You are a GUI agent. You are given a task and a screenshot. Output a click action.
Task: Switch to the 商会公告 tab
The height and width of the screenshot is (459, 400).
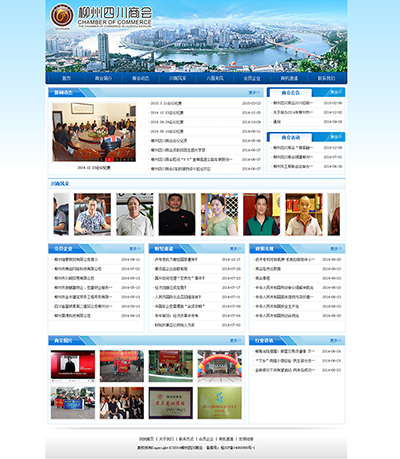290,93
